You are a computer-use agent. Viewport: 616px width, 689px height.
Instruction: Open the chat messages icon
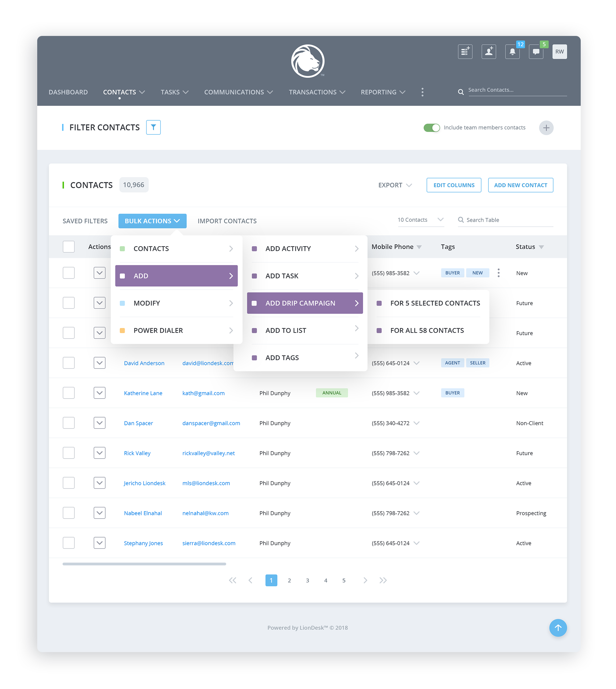click(x=536, y=52)
